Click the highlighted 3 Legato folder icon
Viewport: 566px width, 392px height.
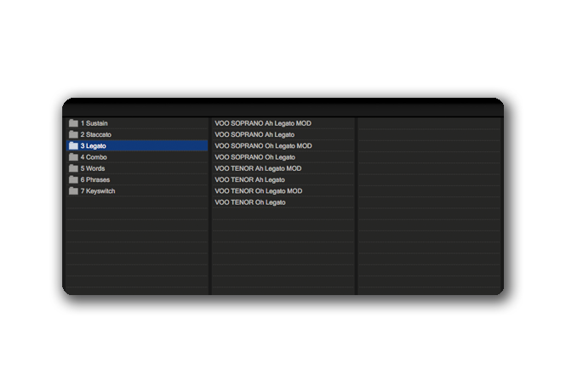tap(73, 146)
